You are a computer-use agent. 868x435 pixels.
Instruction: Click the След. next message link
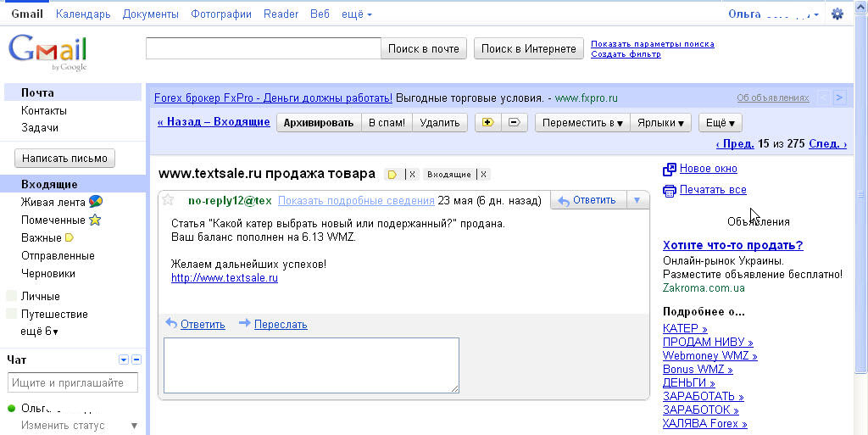(827, 144)
